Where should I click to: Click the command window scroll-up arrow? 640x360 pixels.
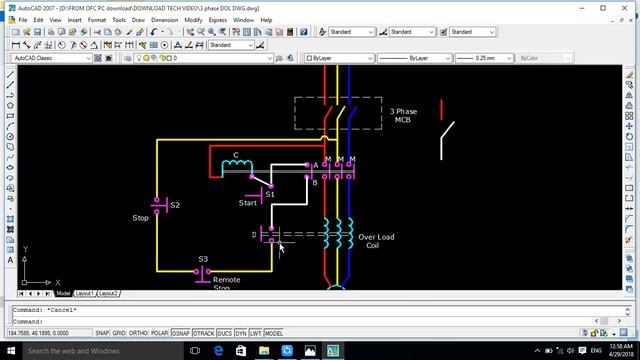point(628,309)
